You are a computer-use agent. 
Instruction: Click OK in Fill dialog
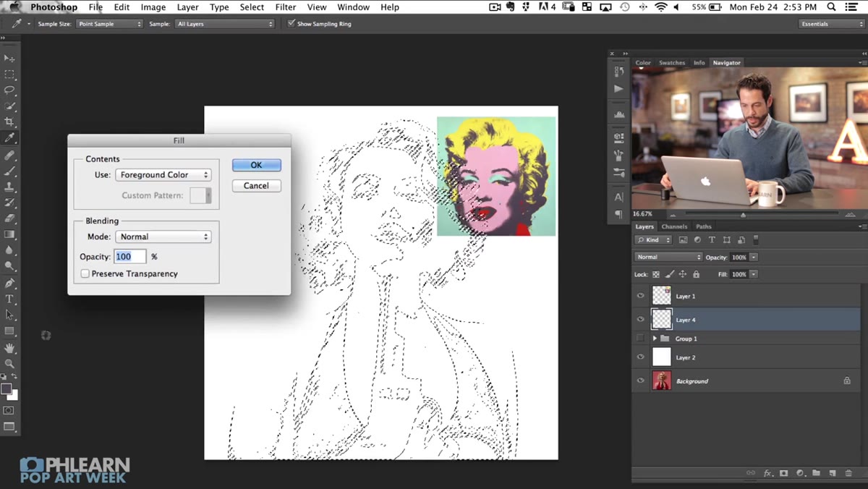tap(256, 165)
